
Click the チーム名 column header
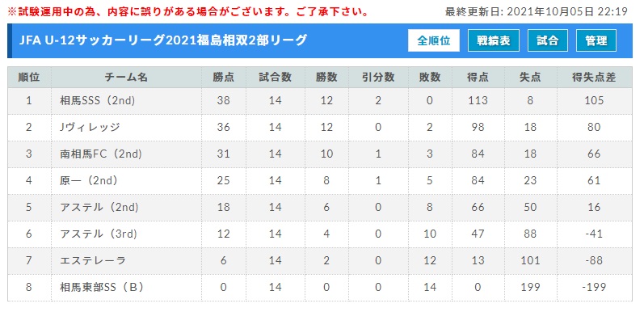[x=126, y=78]
